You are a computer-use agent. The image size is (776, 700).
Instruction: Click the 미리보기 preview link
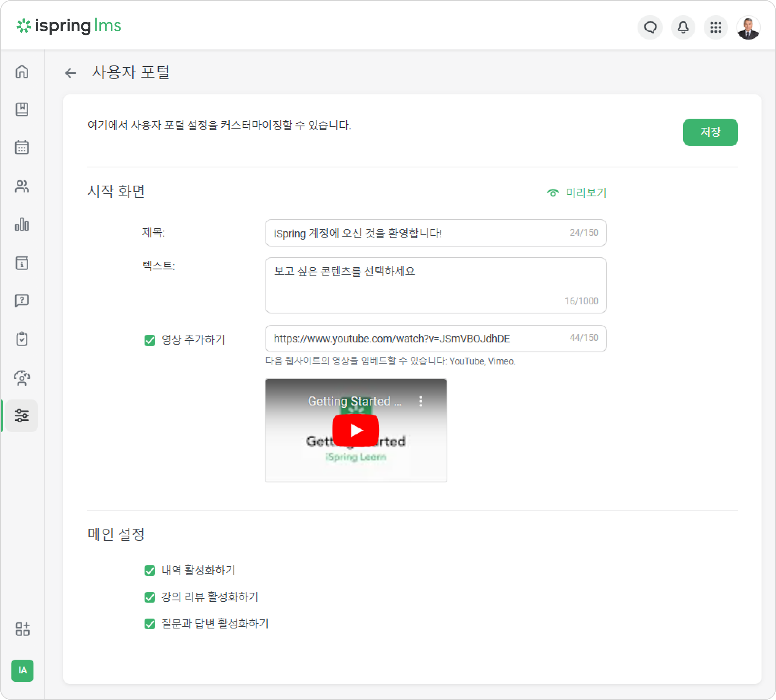point(586,193)
